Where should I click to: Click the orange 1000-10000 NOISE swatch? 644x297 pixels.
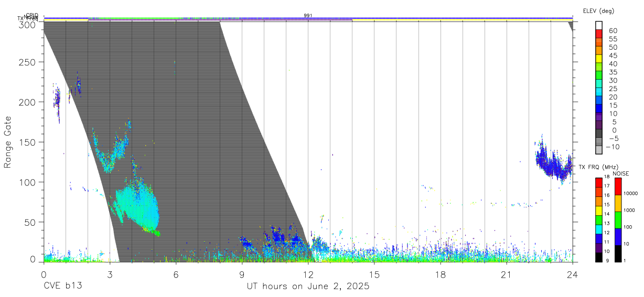click(x=618, y=203)
